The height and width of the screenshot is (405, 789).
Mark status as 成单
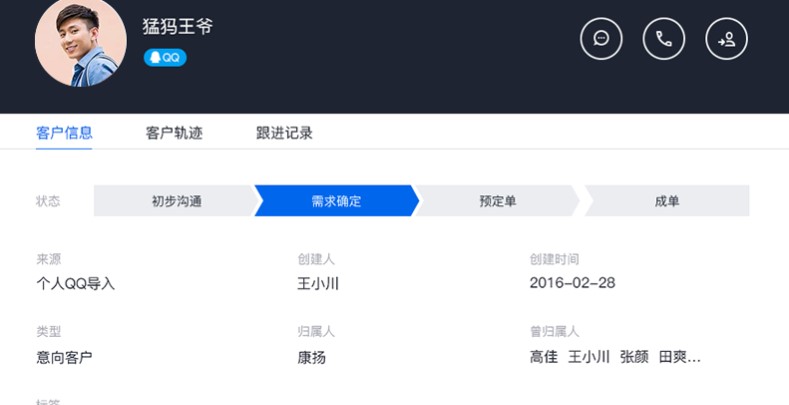[666, 201]
